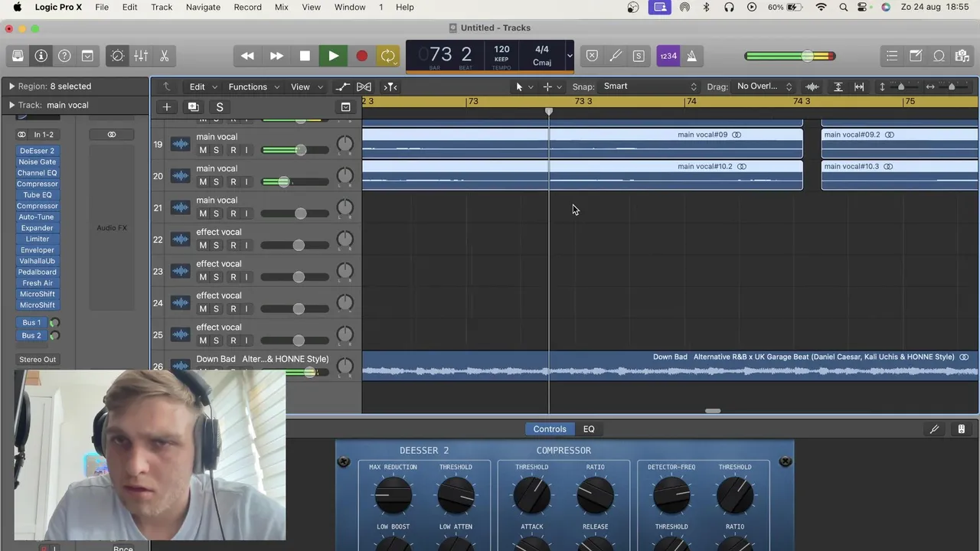
Task: Open the Mixer faders button
Action: 141,56
